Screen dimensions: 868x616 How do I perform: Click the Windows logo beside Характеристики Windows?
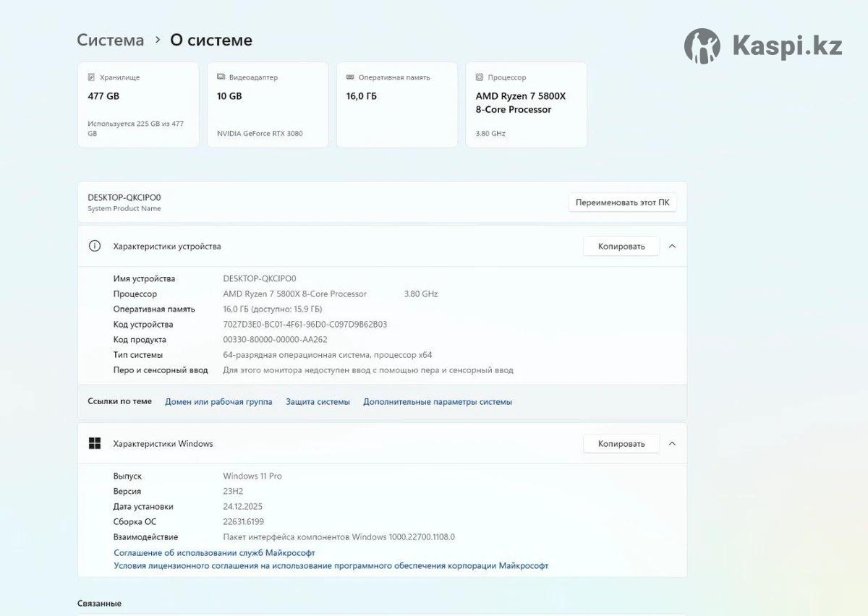tap(95, 443)
